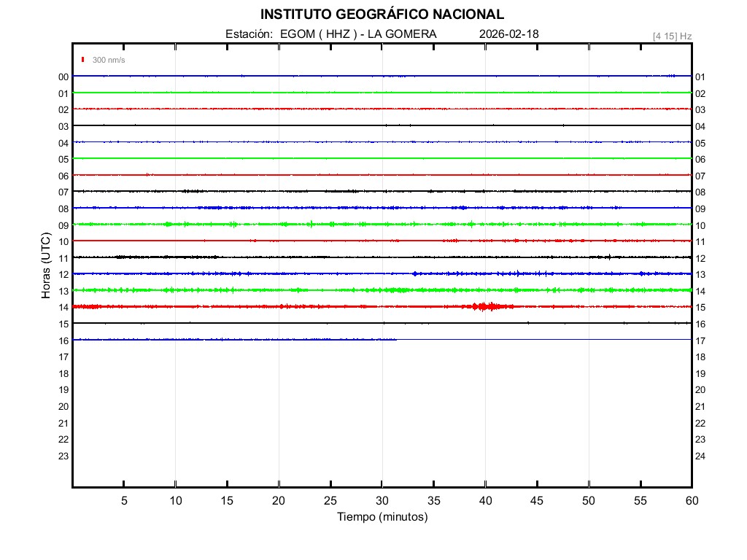Click the seismic burst on the 14h red trace
This screenshot has width=747, height=560.
tap(487, 306)
